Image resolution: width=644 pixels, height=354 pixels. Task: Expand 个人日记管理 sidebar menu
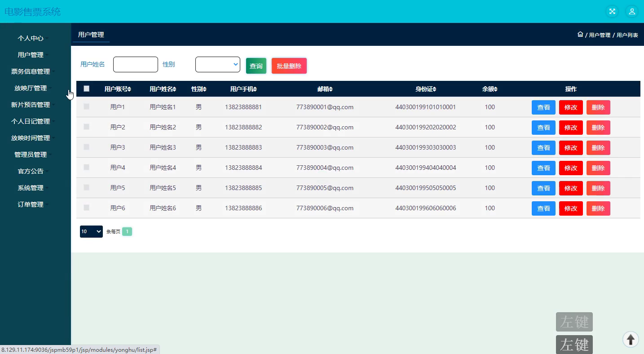pyautogui.click(x=31, y=121)
